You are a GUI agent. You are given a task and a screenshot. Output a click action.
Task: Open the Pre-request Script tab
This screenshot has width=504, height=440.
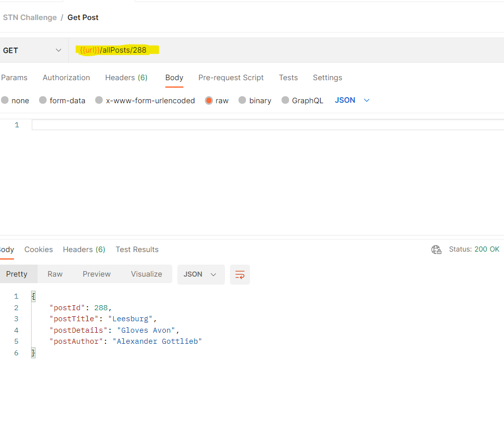point(231,78)
